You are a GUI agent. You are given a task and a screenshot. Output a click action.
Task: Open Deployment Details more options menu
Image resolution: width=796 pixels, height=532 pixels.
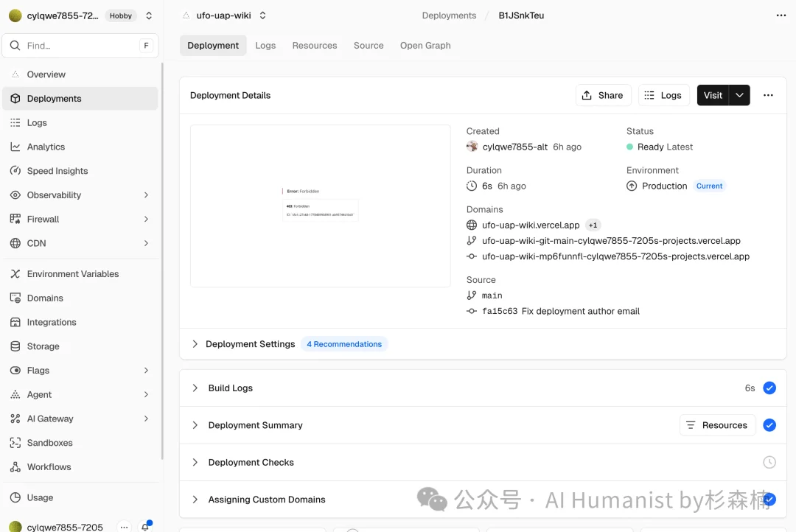(x=768, y=96)
